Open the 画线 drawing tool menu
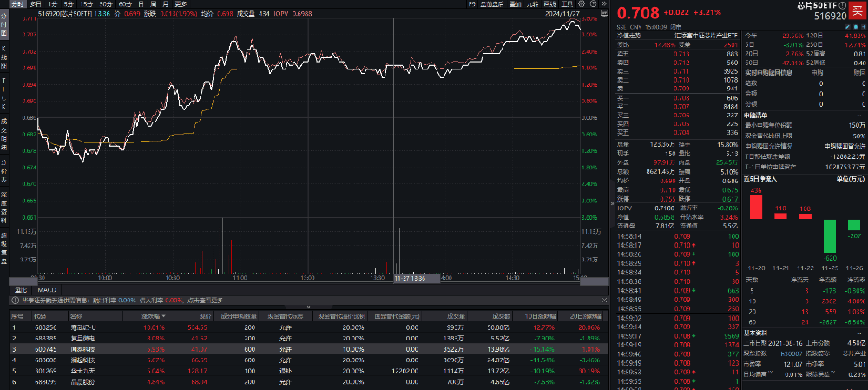Image resolution: width=868 pixels, height=390 pixels. tap(549, 3)
